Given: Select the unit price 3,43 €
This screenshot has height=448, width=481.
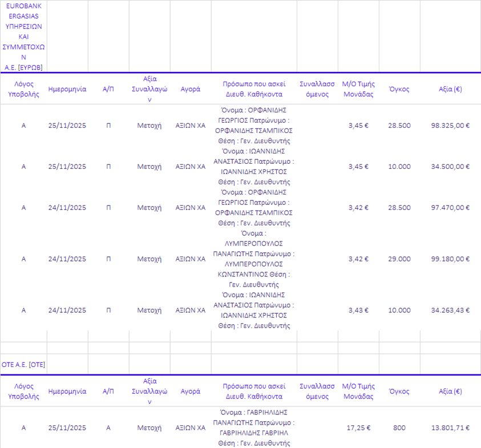Looking at the screenshot, I should point(358,310).
